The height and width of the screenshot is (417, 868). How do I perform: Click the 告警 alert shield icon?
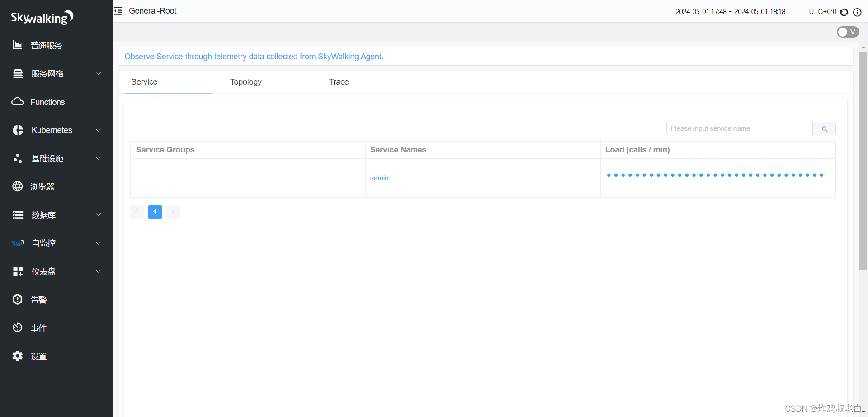18,299
